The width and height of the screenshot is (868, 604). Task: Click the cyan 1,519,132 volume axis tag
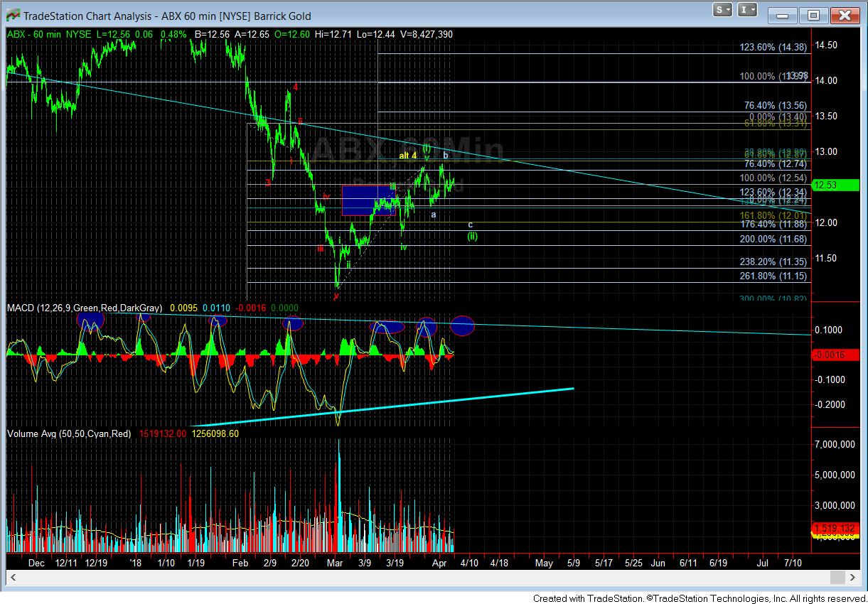(834, 529)
